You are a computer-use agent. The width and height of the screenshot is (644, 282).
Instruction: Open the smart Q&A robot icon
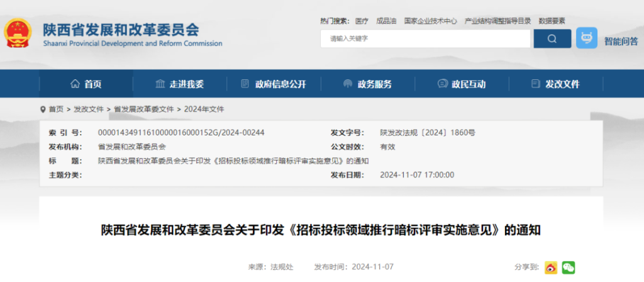tap(587, 38)
